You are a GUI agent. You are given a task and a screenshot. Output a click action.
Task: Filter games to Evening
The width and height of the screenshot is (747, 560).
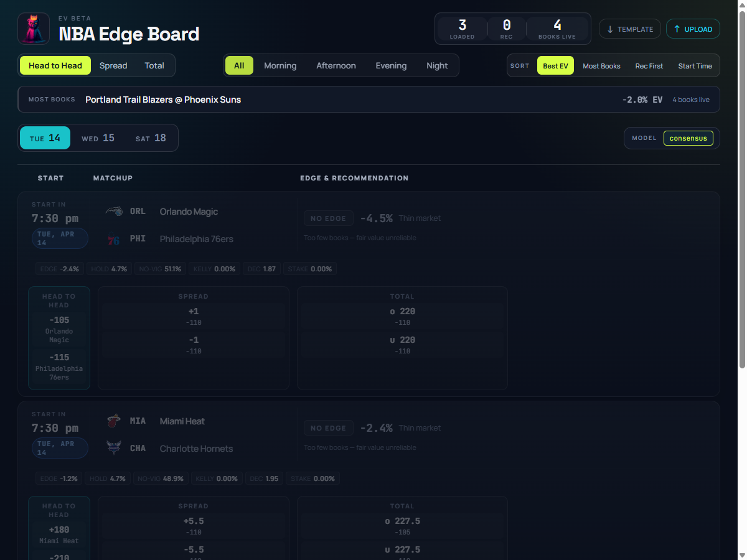[x=391, y=65]
